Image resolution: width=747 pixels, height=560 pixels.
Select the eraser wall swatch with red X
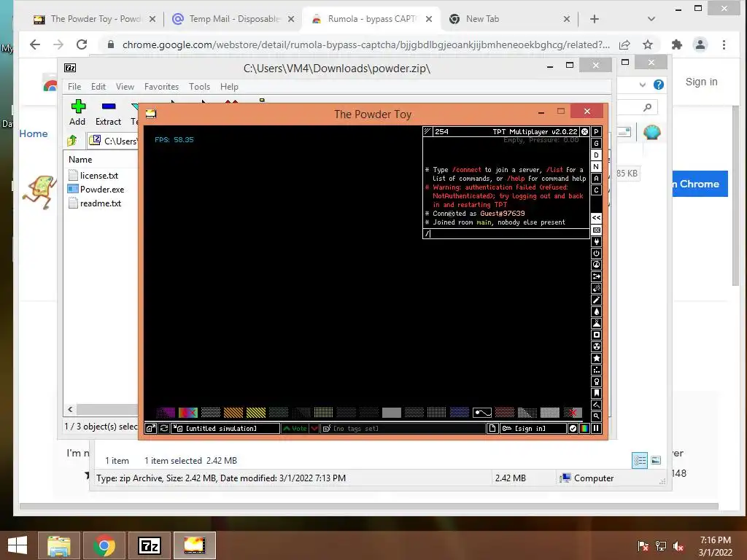click(x=573, y=413)
